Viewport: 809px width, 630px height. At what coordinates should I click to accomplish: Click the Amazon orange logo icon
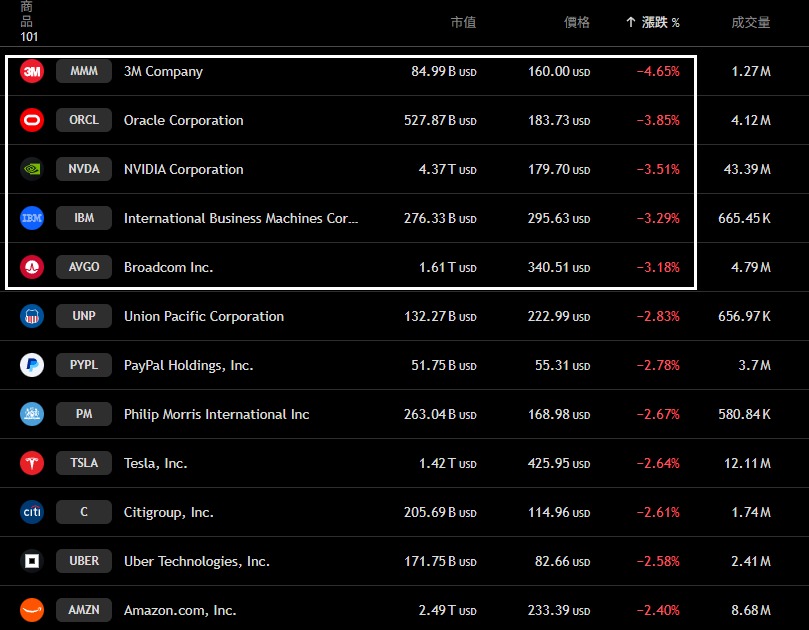pyautogui.click(x=32, y=610)
